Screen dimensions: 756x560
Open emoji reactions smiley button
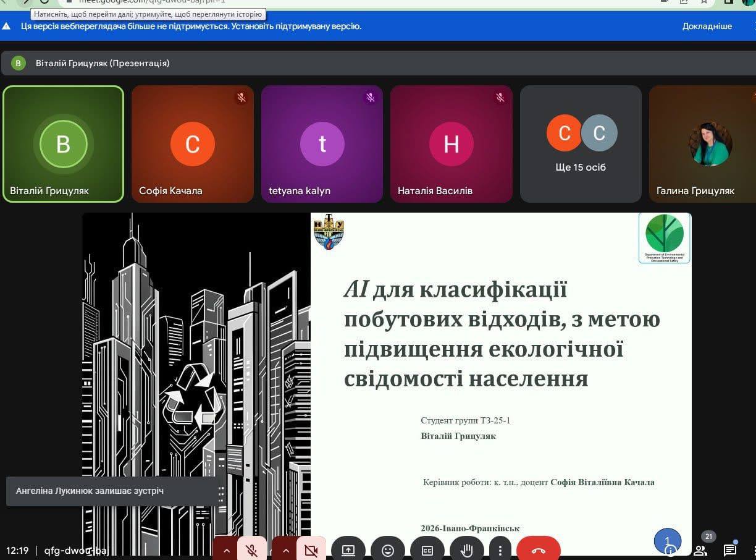388,549
